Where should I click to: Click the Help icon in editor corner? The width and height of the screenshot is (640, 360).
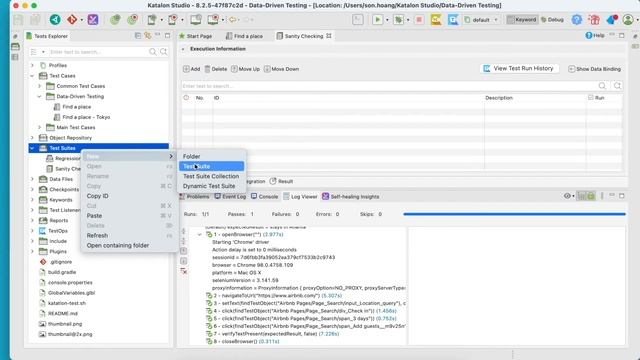click(589, 36)
